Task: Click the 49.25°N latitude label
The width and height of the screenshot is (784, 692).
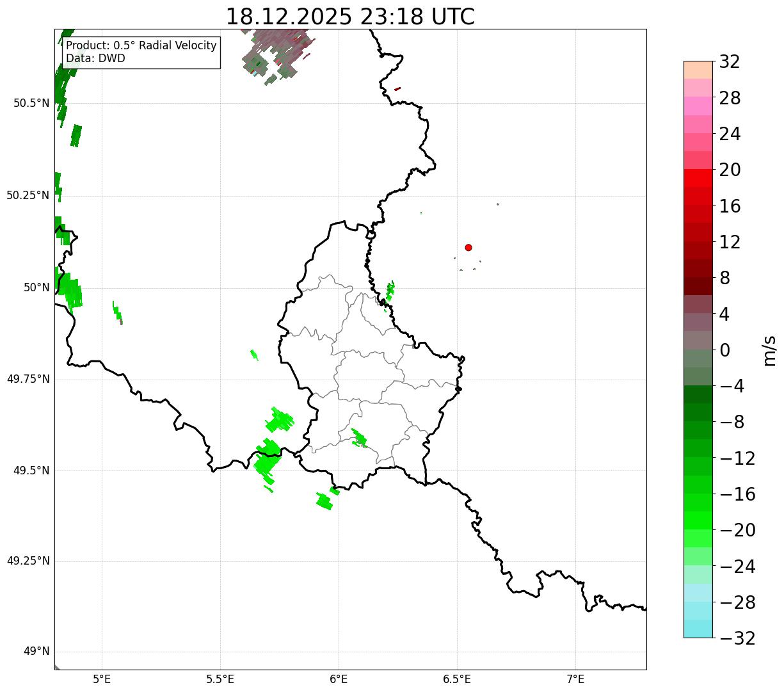Action: (x=28, y=561)
